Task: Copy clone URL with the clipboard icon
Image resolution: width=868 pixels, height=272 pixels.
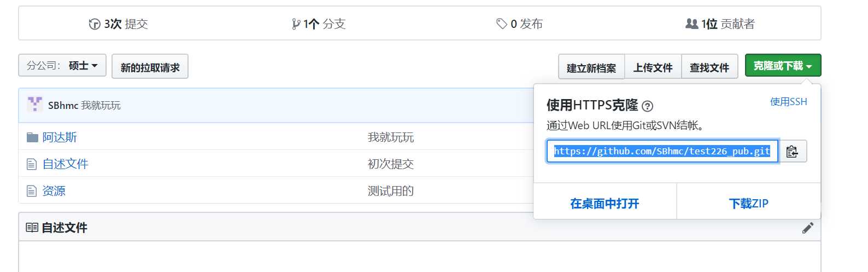Action: 792,151
